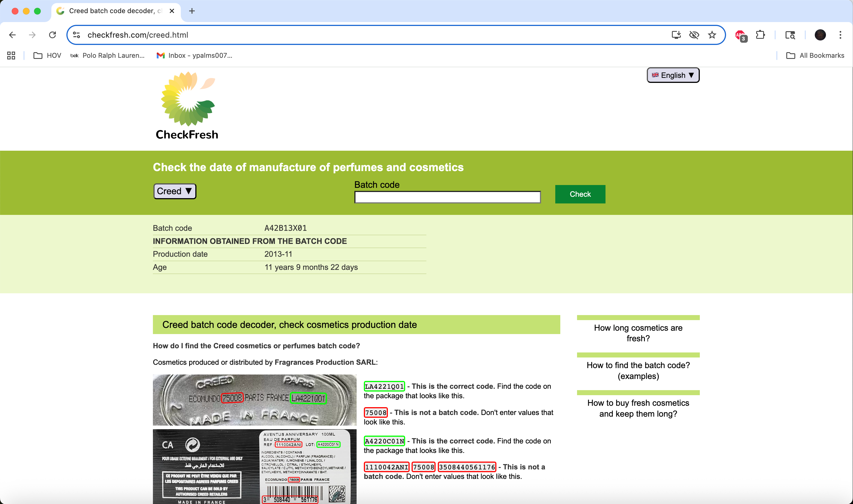Open the site information icon
Viewport: 853px width, 504px height.
pos(76,35)
